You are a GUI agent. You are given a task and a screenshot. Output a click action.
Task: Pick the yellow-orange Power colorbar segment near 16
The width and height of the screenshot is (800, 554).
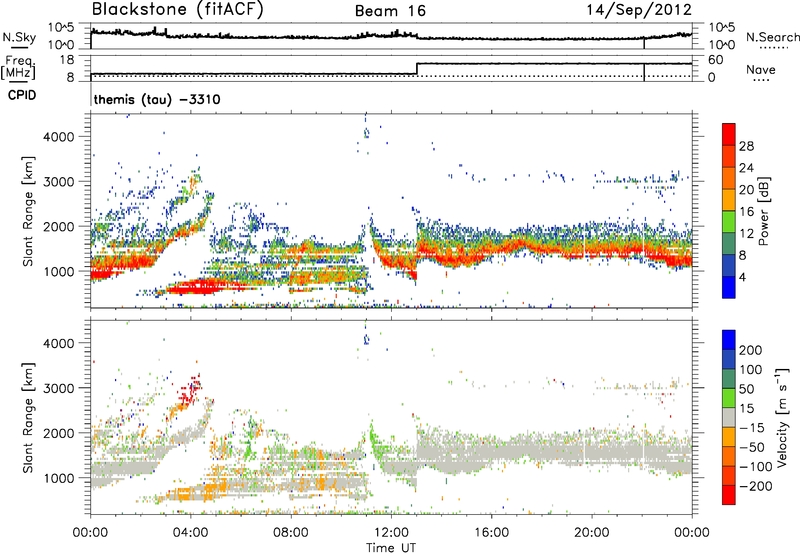(x=729, y=200)
